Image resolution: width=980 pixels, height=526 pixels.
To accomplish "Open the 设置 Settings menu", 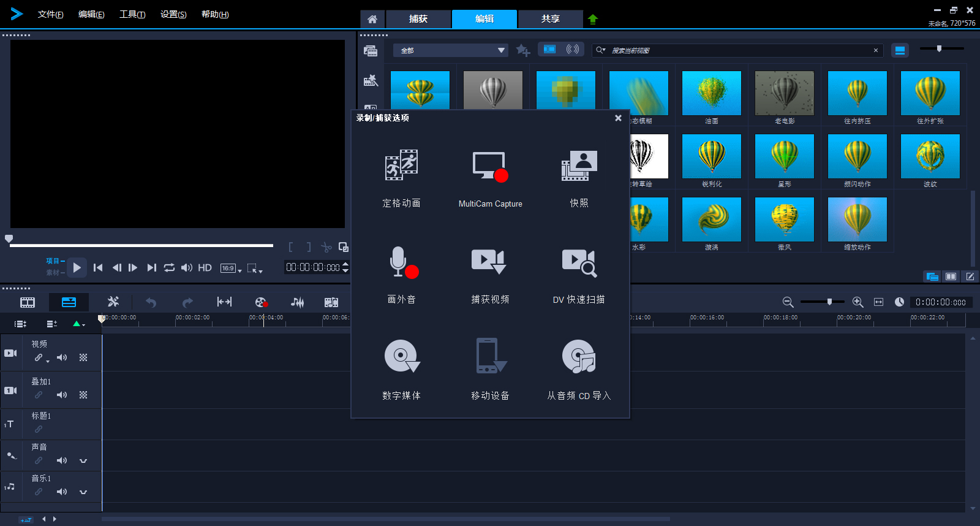I will tap(173, 14).
